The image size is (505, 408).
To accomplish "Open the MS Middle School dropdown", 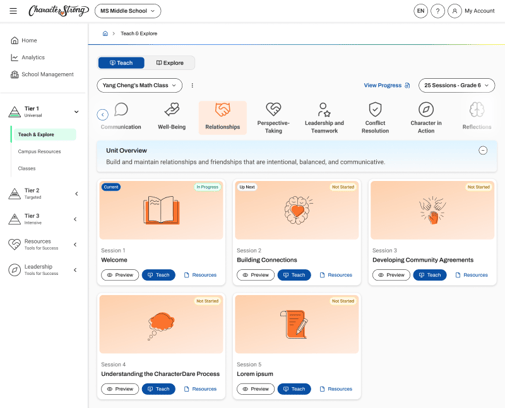I will 128,11.
